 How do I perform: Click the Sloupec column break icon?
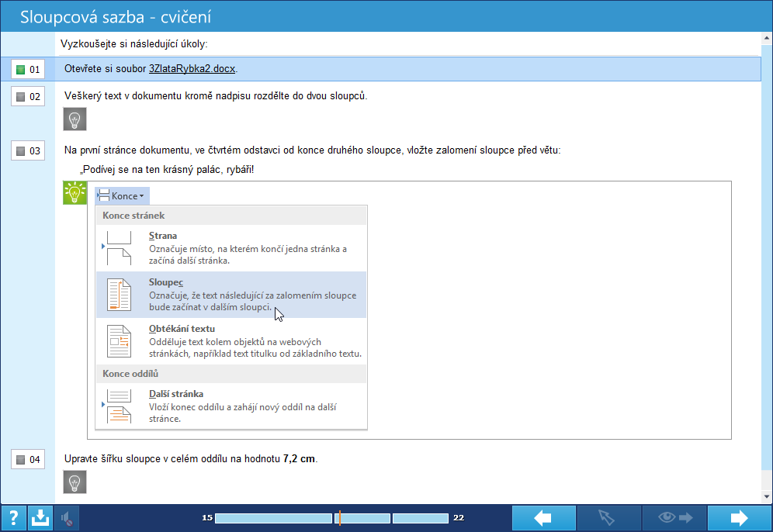tap(119, 295)
